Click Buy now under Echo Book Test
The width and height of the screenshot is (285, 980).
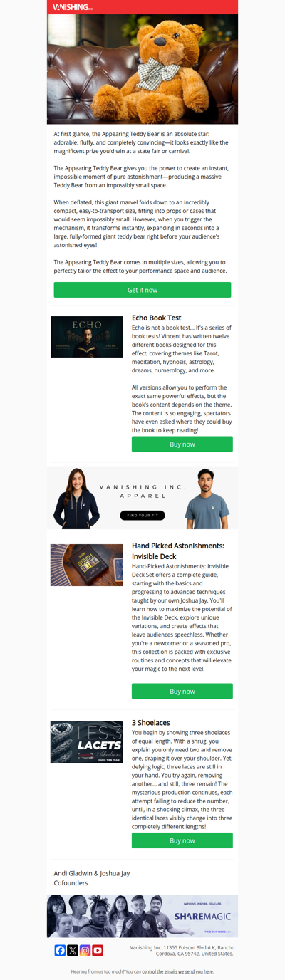click(182, 444)
